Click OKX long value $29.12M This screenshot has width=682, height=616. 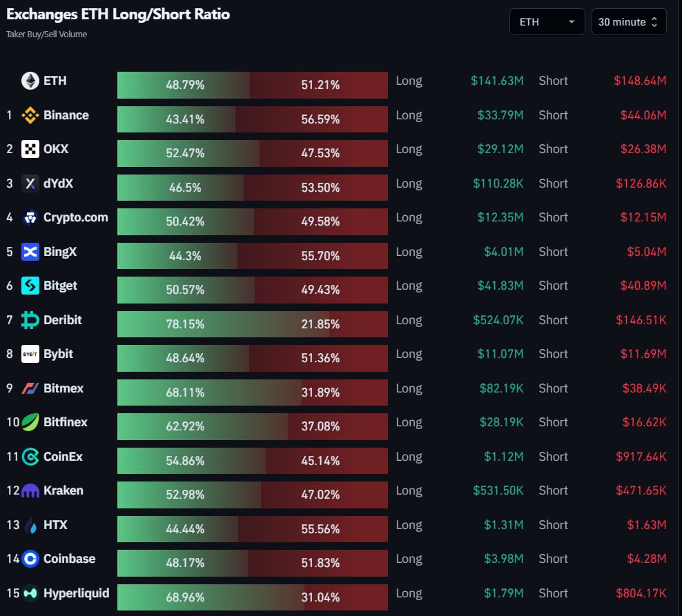point(500,149)
